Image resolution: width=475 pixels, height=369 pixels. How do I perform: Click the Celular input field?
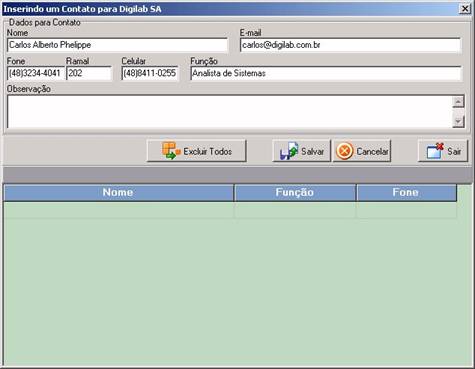coord(150,73)
